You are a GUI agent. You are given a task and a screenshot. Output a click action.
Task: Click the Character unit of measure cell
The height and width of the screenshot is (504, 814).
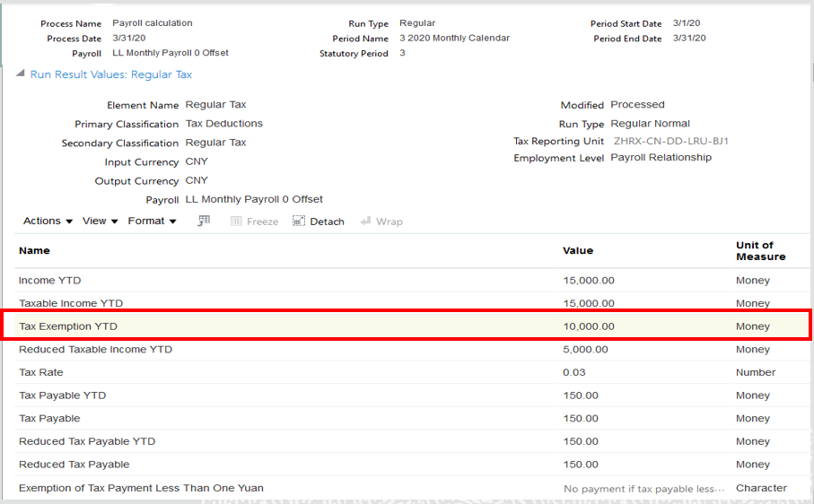(762, 488)
